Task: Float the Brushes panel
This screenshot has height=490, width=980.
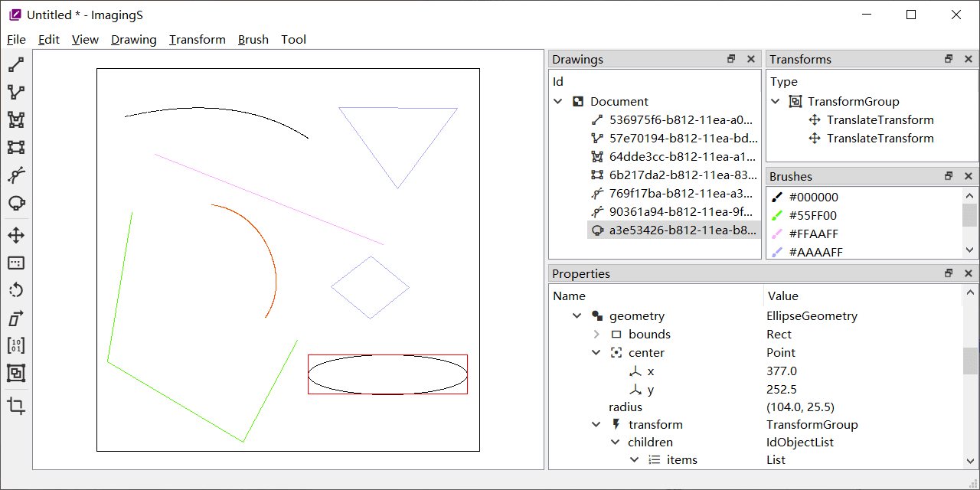Action: 949,176
